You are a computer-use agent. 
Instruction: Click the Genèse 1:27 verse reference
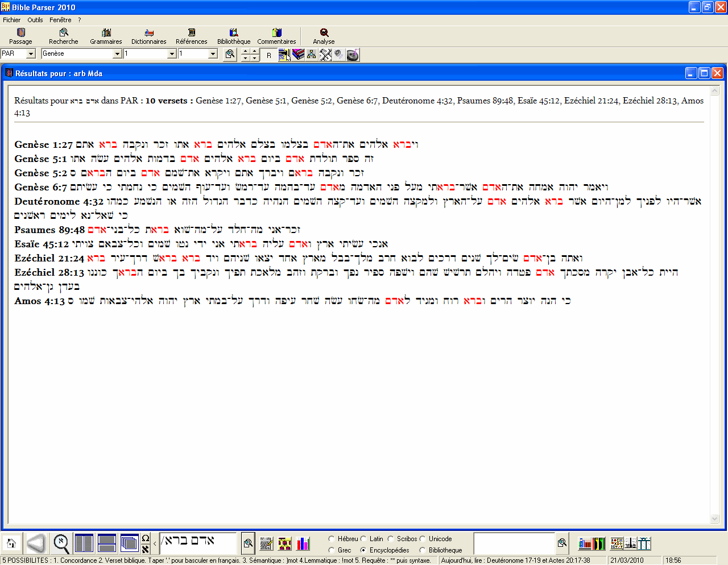44,144
